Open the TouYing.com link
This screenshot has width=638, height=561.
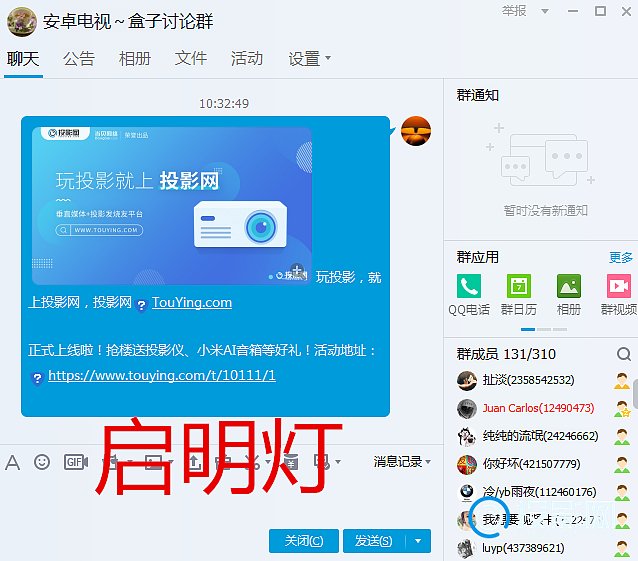click(192, 303)
